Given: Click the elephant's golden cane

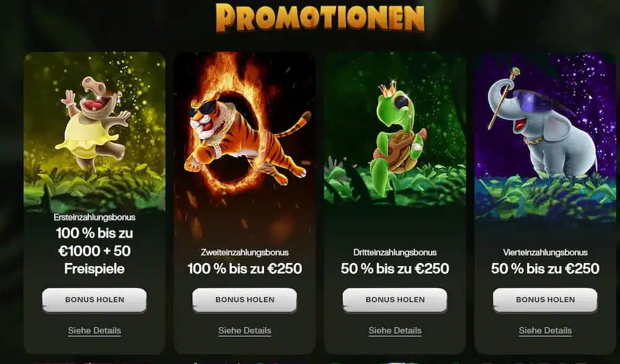Looking at the screenshot, I should click(503, 98).
